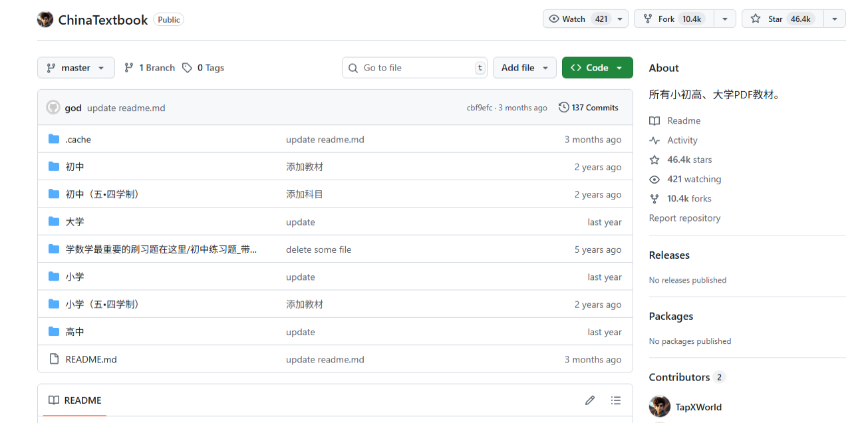Click the repository owner avatar beside ChinaTextbook
The width and height of the screenshot is (868, 423).
pos(45,19)
